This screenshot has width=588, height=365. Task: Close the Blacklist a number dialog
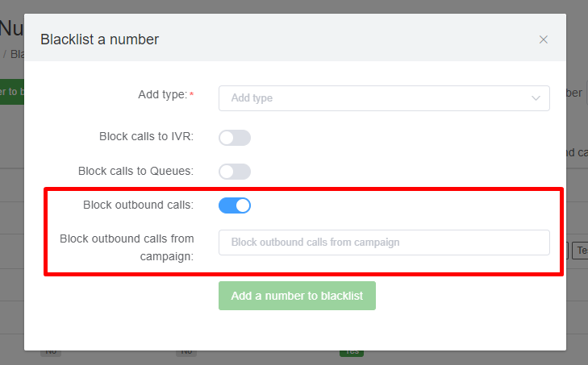coord(544,39)
